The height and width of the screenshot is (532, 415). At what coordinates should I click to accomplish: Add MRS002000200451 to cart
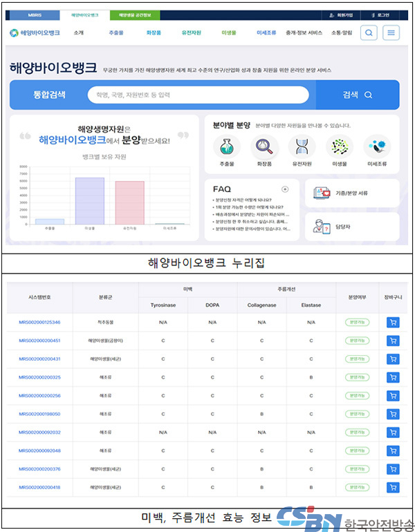(393, 341)
